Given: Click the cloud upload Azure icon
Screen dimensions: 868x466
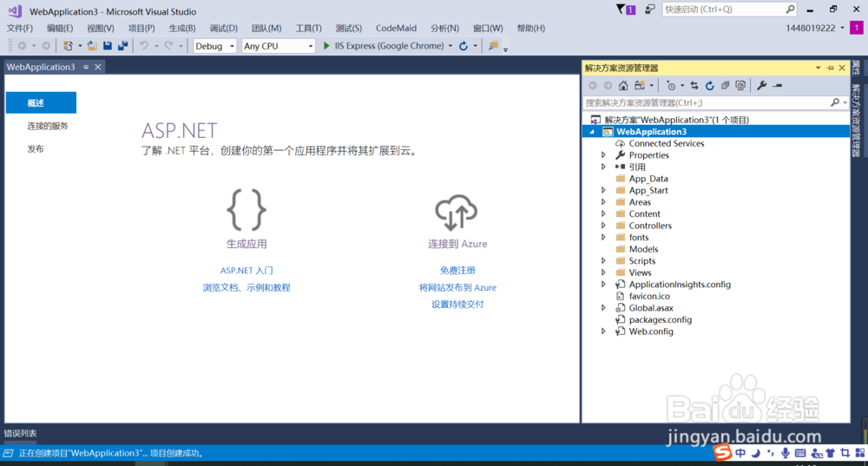Looking at the screenshot, I should point(457,212).
